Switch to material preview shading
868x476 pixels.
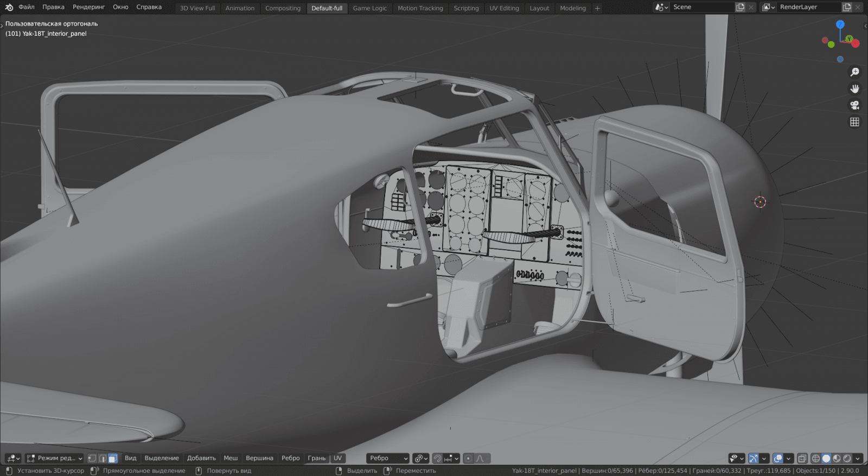tap(837, 459)
